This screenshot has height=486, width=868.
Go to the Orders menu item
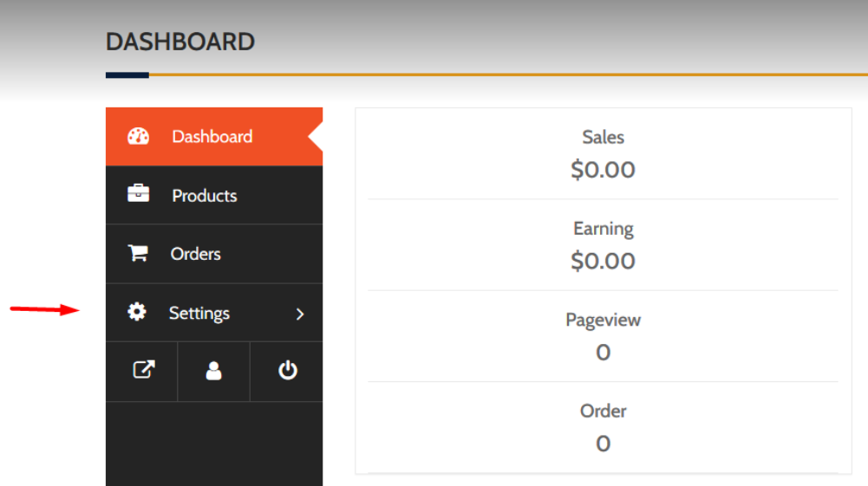tap(214, 254)
